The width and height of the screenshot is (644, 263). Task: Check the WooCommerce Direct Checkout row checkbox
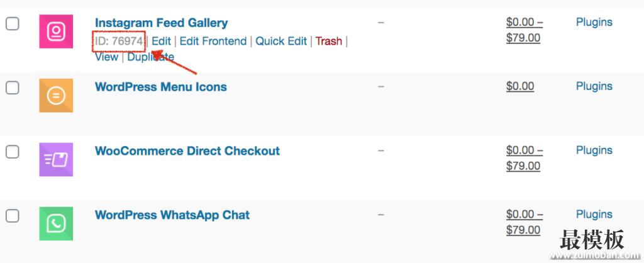coord(13,152)
